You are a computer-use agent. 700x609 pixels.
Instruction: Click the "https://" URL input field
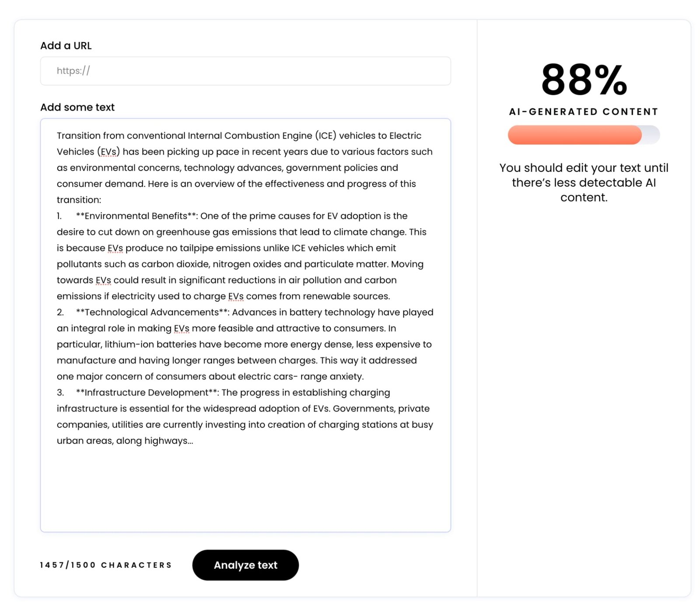(245, 71)
